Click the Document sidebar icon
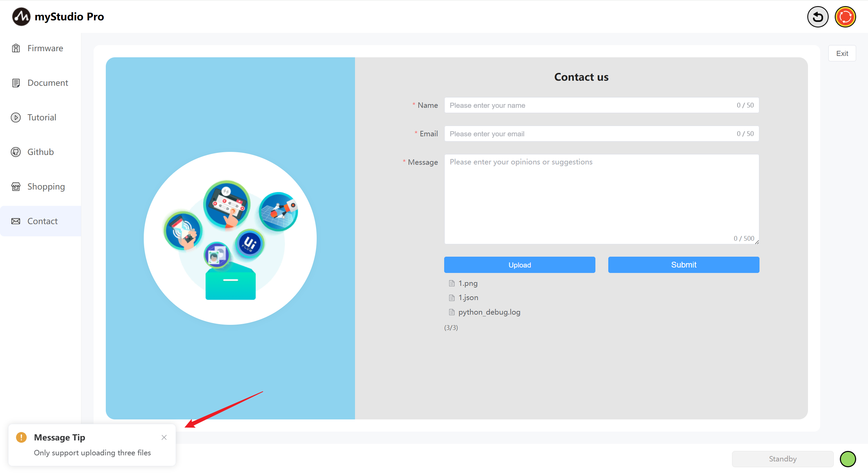Viewport: 868px width, 474px height. 16,83
